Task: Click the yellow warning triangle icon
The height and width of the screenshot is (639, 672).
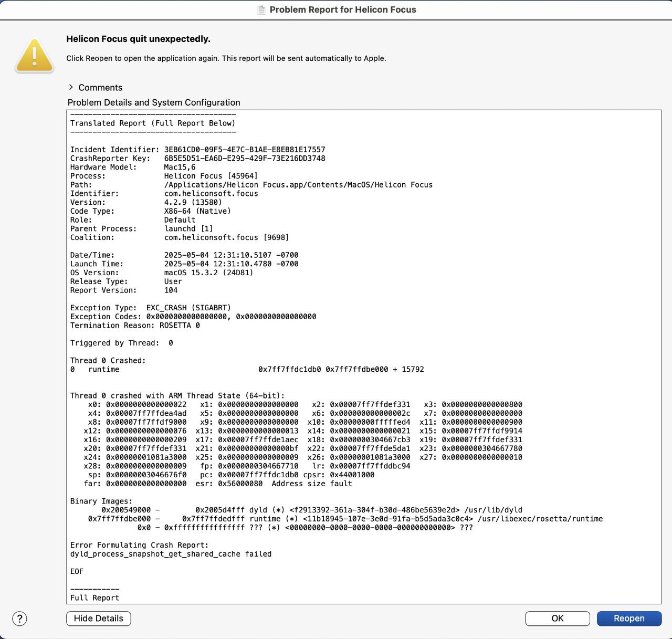Action: (x=34, y=56)
